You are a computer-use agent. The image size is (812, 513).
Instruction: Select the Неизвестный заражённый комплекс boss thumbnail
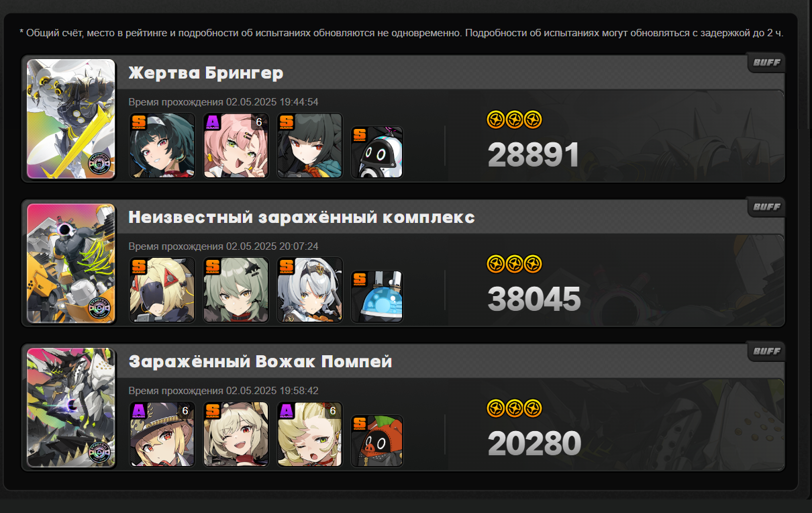click(71, 263)
